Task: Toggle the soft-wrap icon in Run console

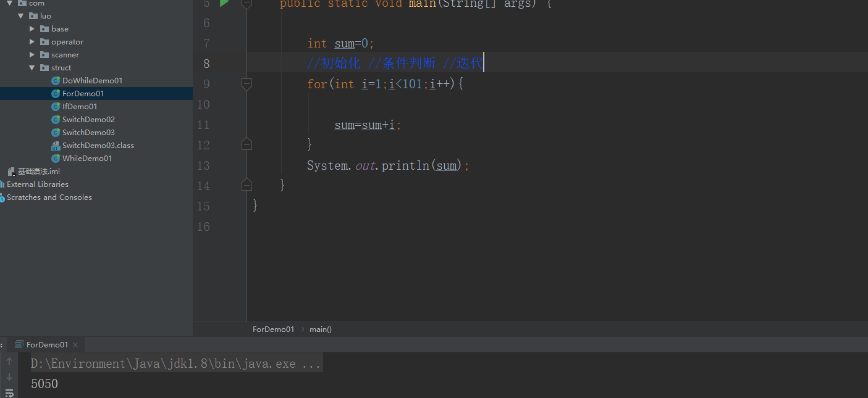Action: tap(9, 392)
